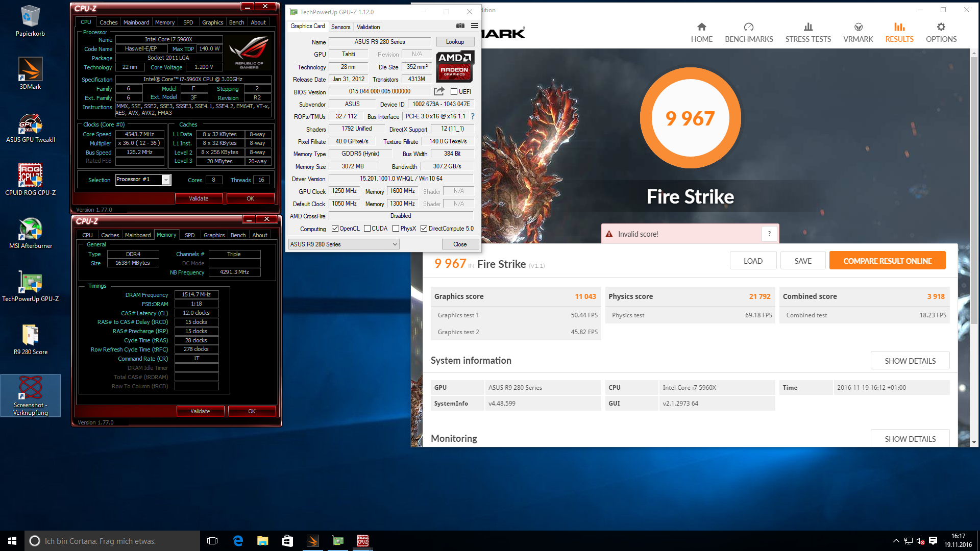Open the ASUS R9 280 Series GPU dropdown
The width and height of the screenshot is (980, 551).
coord(344,244)
